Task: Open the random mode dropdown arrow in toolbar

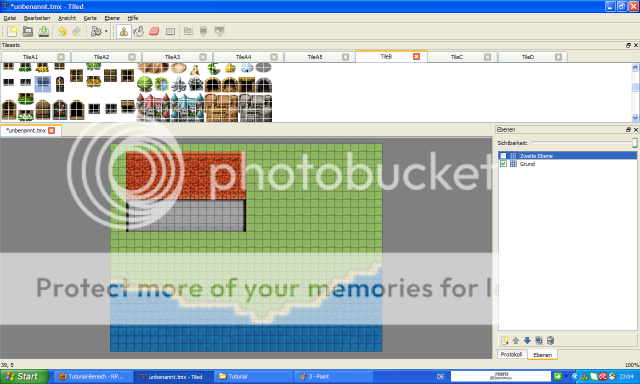Action: coord(106,31)
